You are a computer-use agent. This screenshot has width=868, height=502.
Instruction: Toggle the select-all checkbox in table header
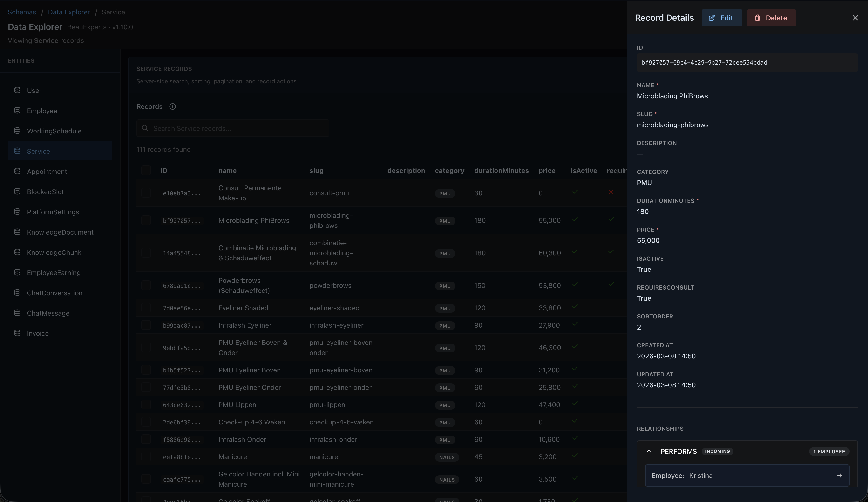146,170
